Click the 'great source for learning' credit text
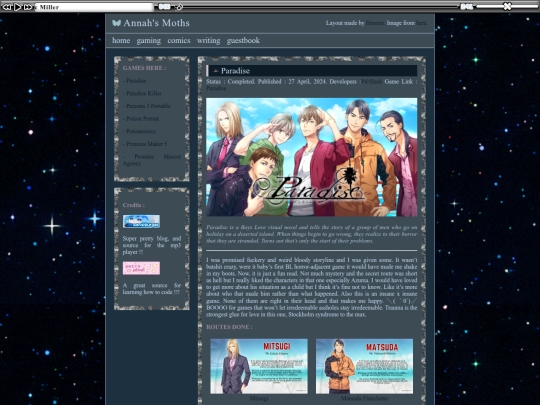The width and height of the screenshot is (540, 405). tap(152, 289)
